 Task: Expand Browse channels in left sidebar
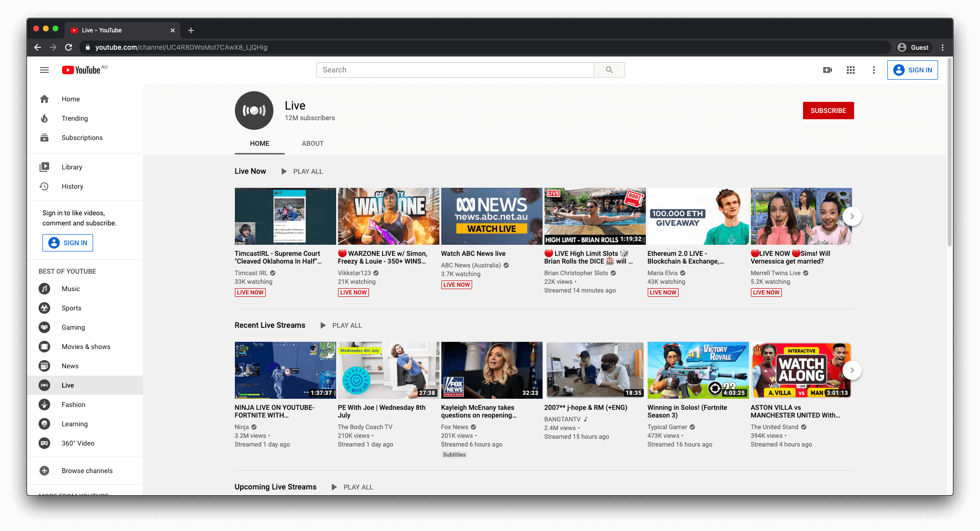pos(87,470)
